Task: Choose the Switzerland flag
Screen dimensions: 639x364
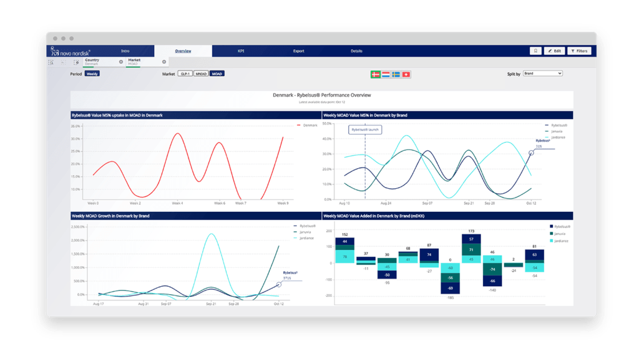Action: [x=406, y=75]
